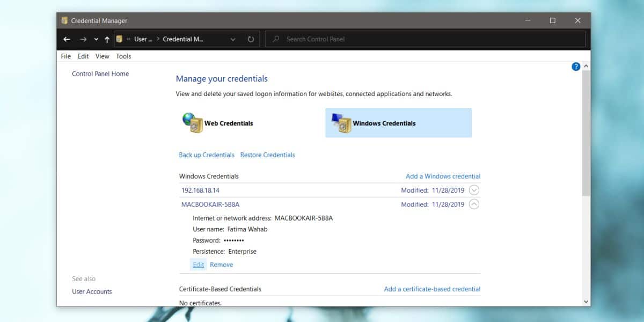
Task: Click the Edit link for MACBOOKAIR-5B8A
Action: point(199,265)
